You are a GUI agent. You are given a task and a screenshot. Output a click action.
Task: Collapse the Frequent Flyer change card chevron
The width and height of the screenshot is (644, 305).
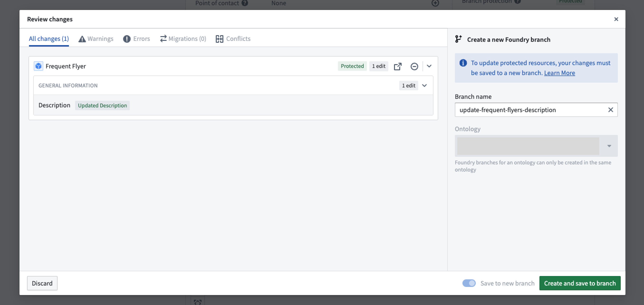coord(429,66)
